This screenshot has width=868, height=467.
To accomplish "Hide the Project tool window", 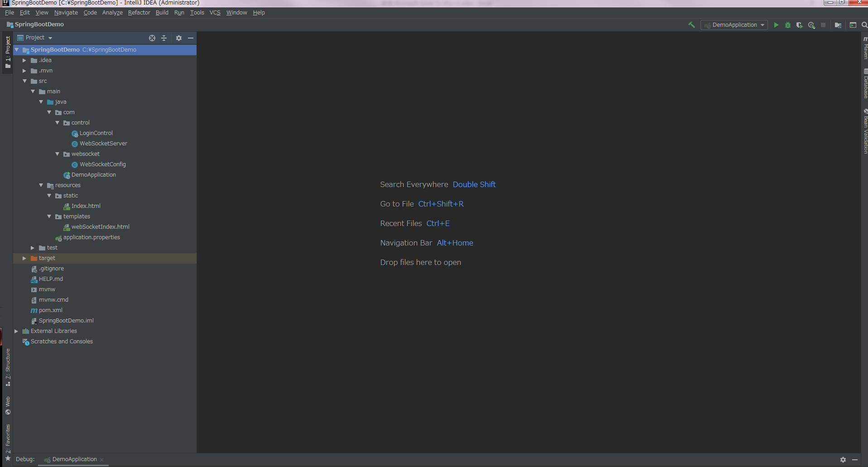I will 191,38.
